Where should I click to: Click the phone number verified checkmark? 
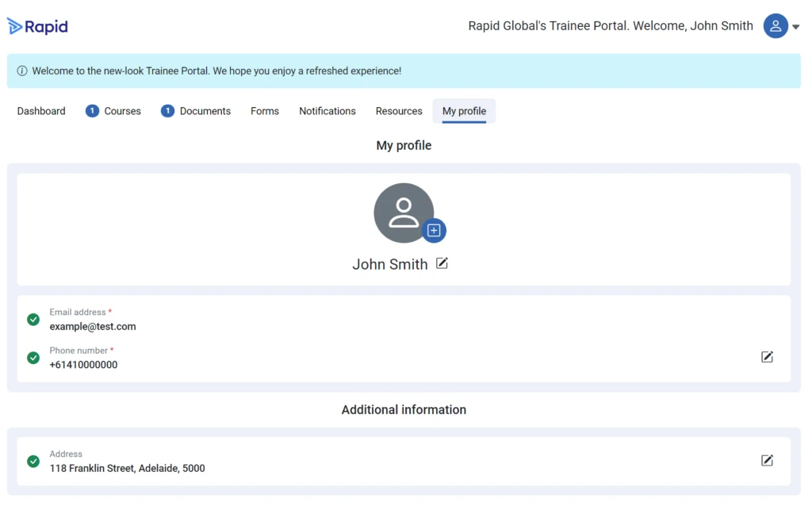click(x=33, y=358)
